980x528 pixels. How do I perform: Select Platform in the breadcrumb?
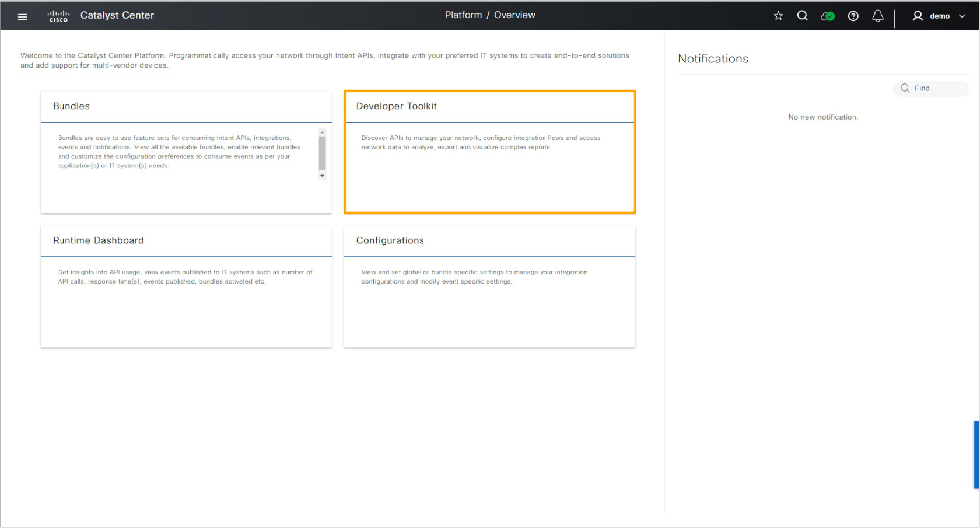(x=463, y=15)
